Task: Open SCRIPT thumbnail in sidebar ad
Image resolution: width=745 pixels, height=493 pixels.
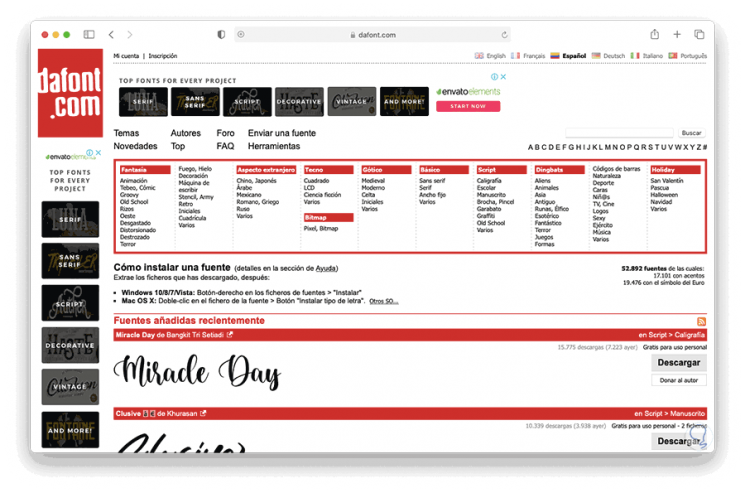Action: pyautogui.click(x=70, y=303)
